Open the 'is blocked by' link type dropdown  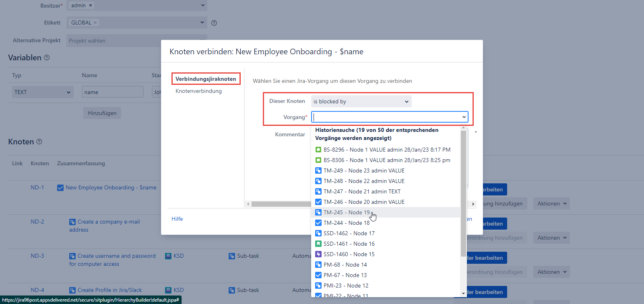coord(361,101)
